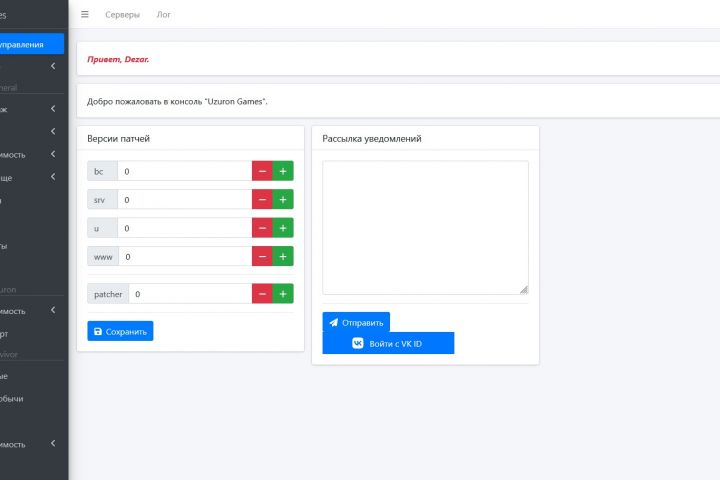Image resolution: width=720 pixels, height=480 pixels.
Task: Decrease the bc patch version with minus
Action: tap(262, 172)
